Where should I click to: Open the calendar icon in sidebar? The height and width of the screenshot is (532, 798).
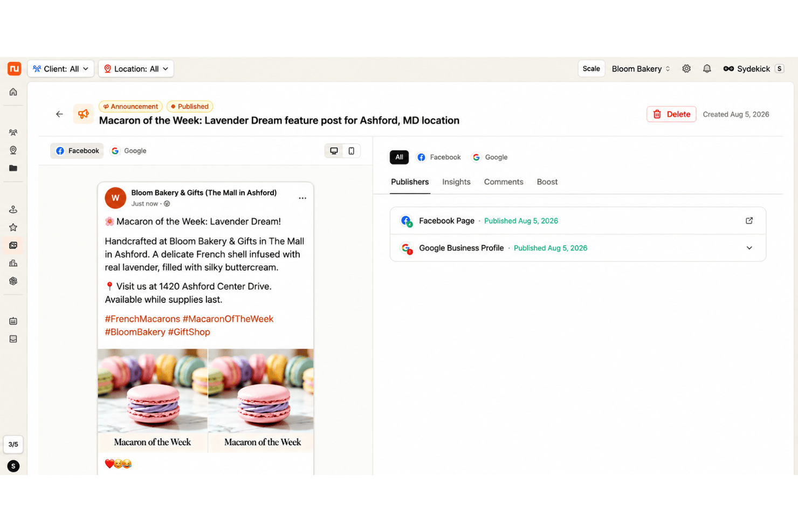[x=13, y=321]
